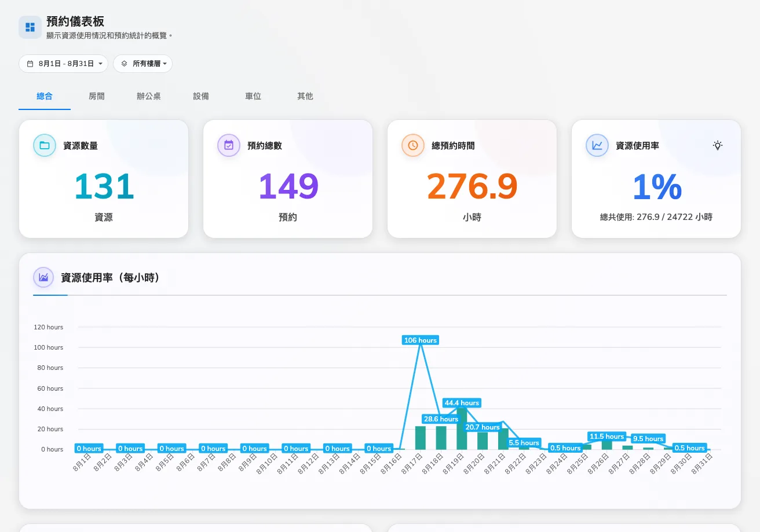Click the 44.4 hours data label

point(462,403)
